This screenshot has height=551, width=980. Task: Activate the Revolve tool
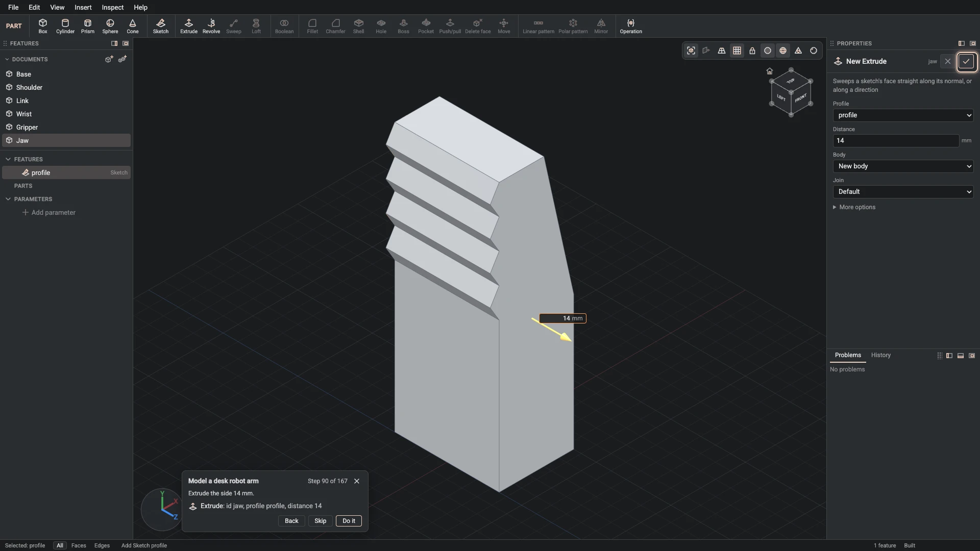pyautogui.click(x=211, y=26)
